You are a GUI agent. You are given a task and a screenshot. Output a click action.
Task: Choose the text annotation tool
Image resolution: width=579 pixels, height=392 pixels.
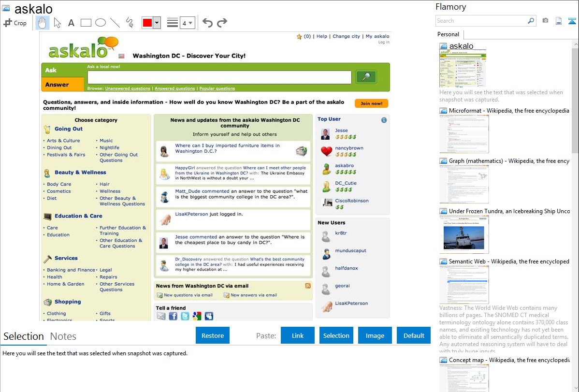pyautogui.click(x=71, y=23)
